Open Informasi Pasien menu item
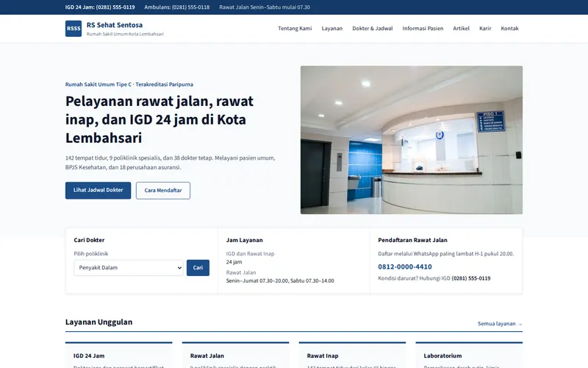588x368 pixels. (x=423, y=29)
